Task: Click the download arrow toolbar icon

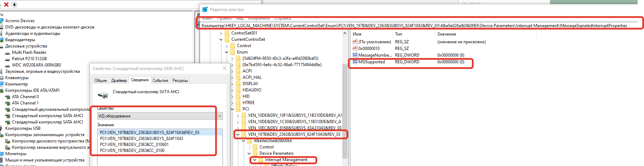Action: [14, 5]
